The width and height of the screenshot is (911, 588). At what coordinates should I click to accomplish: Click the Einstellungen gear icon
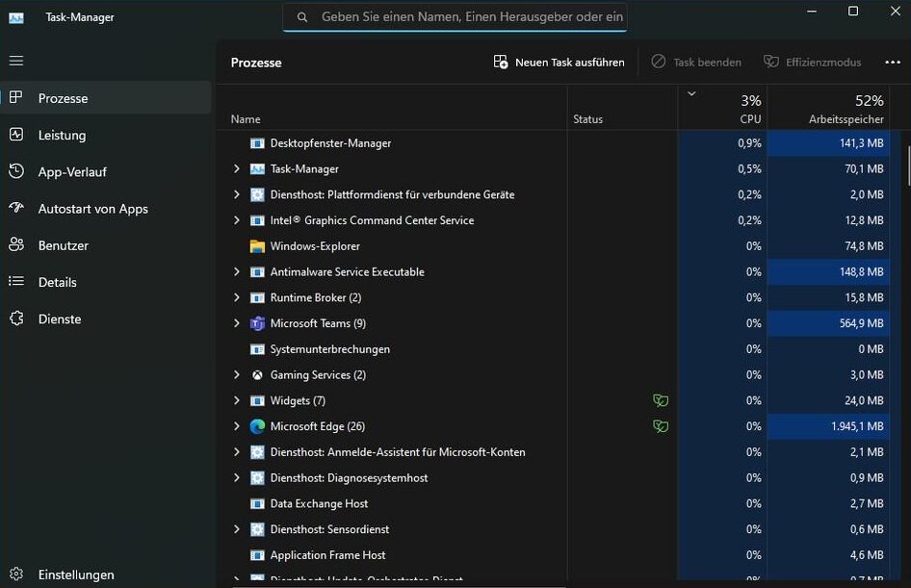(x=16, y=575)
